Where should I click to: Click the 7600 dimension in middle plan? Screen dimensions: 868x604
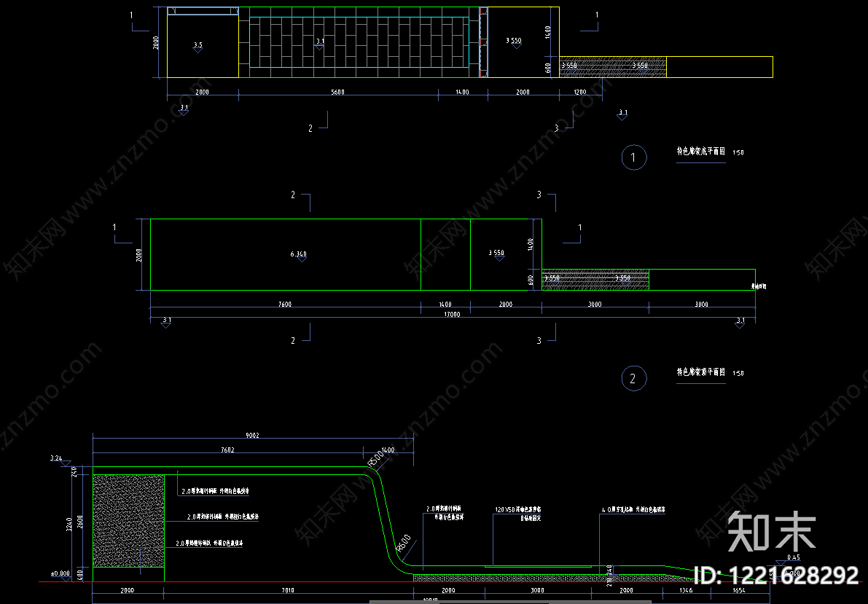pyautogui.click(x=284, y=304)
